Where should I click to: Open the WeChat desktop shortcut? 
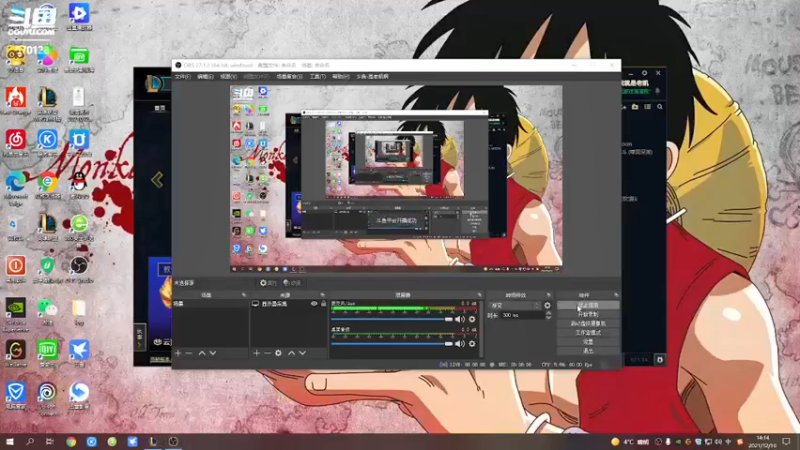click(x=47, y=312)
